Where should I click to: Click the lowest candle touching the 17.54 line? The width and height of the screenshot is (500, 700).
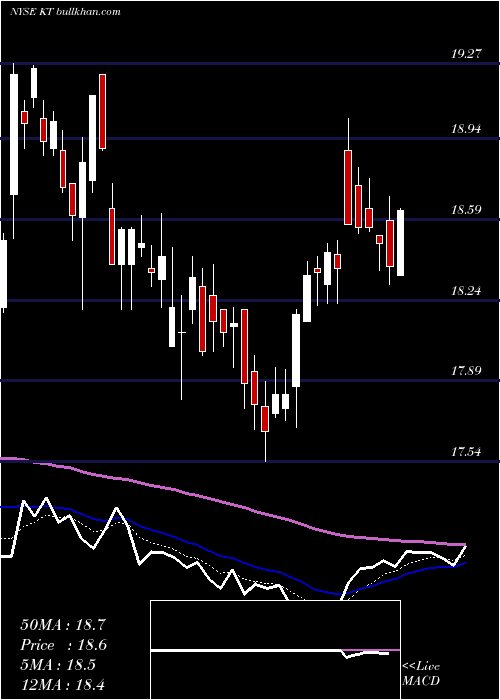265,420
